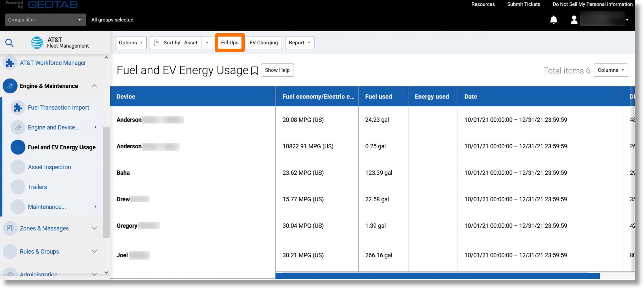This screenshot has height=289, width=644.
Task: Expand the Groups filter dropdown
Action: 79,19
